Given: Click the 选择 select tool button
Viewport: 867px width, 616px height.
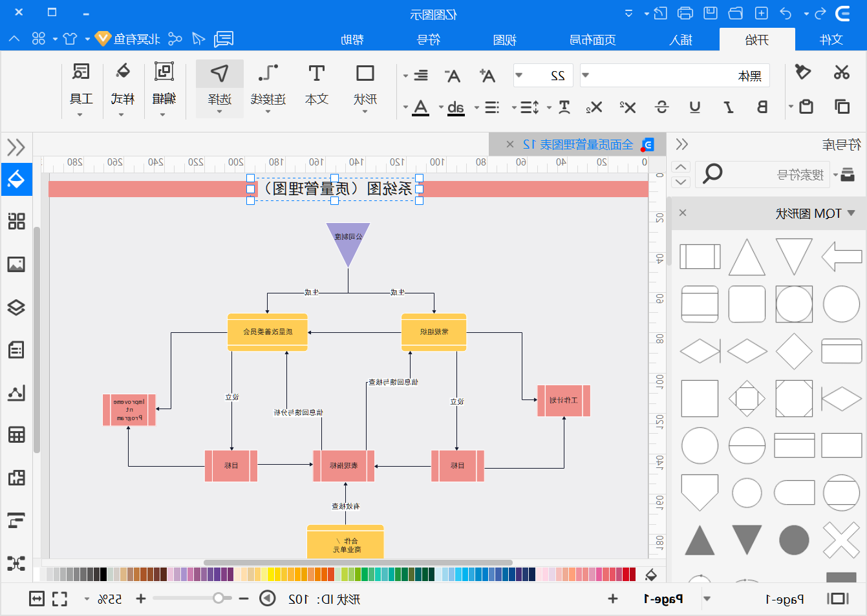Looking at the screenshot, I should (220, 89).
